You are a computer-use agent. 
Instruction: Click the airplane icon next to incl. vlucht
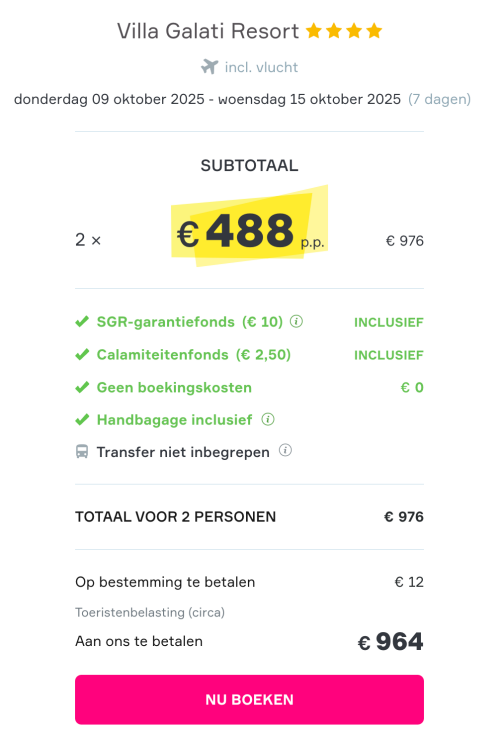coord(210,67)
